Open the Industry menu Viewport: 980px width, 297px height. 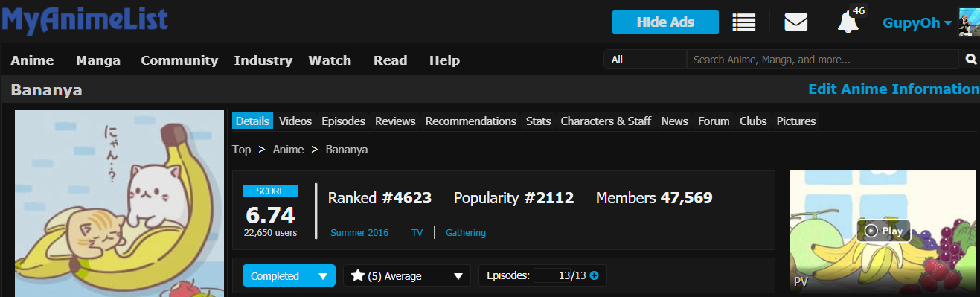(263, 60)
